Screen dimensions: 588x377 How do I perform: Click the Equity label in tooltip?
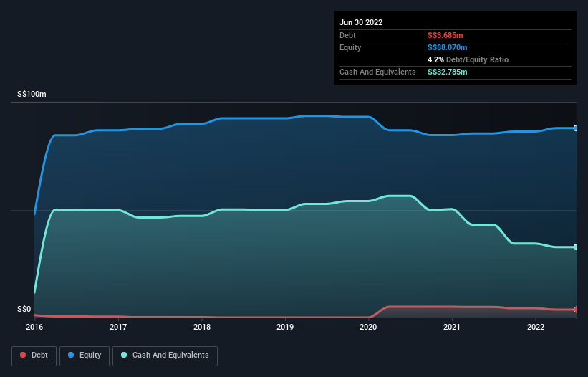(x=350, y=47)
